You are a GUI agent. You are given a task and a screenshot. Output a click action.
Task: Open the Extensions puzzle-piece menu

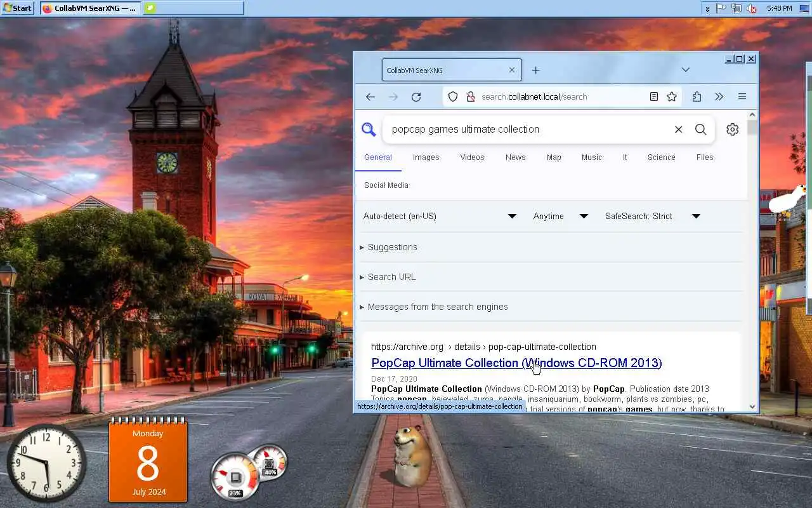(697, 97)
